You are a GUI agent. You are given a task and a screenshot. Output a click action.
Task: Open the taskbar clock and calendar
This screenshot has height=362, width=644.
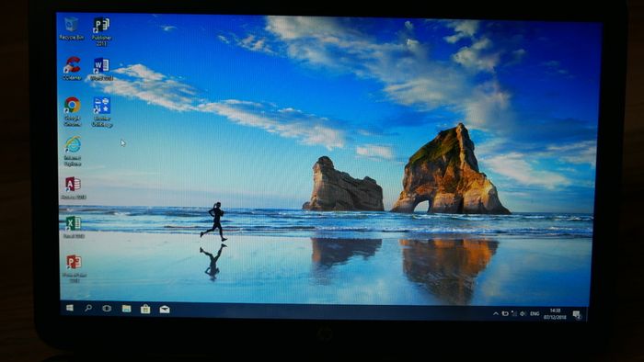[555, 314]
